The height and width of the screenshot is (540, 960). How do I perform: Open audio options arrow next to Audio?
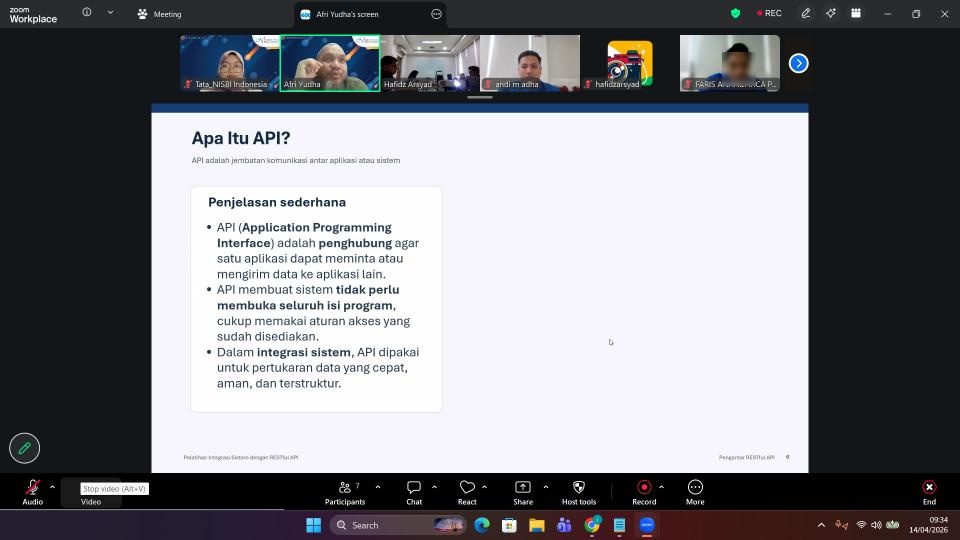coord(52,487)
